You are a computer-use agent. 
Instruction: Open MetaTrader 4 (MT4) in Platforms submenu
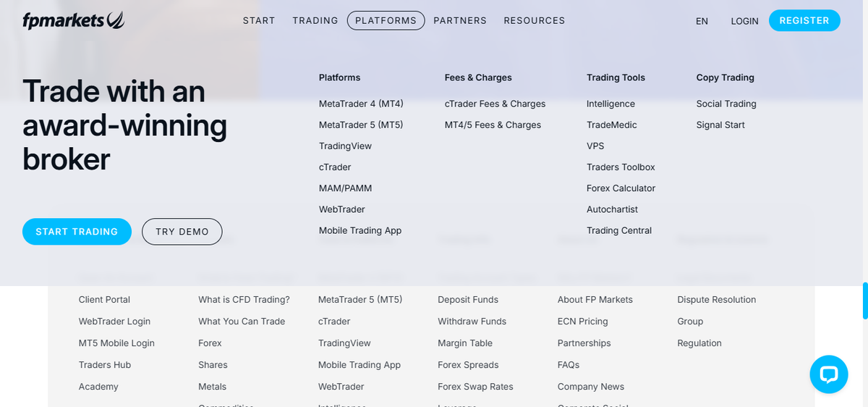[x=361, y=104]
